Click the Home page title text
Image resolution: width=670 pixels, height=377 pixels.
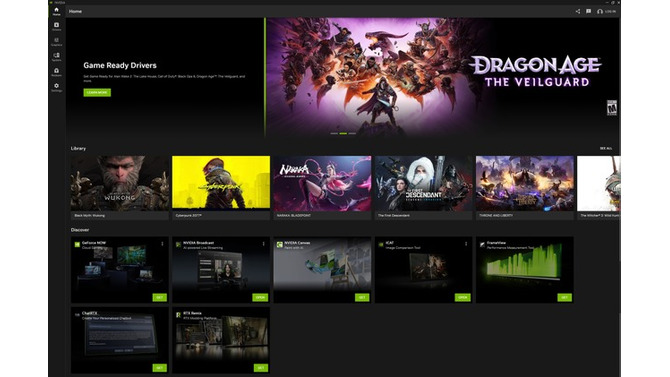click(75, 12)
